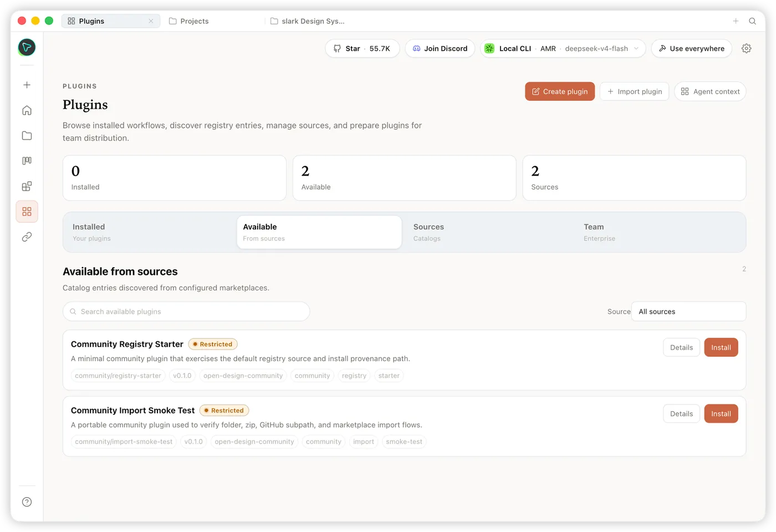Click the app logo in the sidebar
The image size is (776, 532).
pos(27,47)
